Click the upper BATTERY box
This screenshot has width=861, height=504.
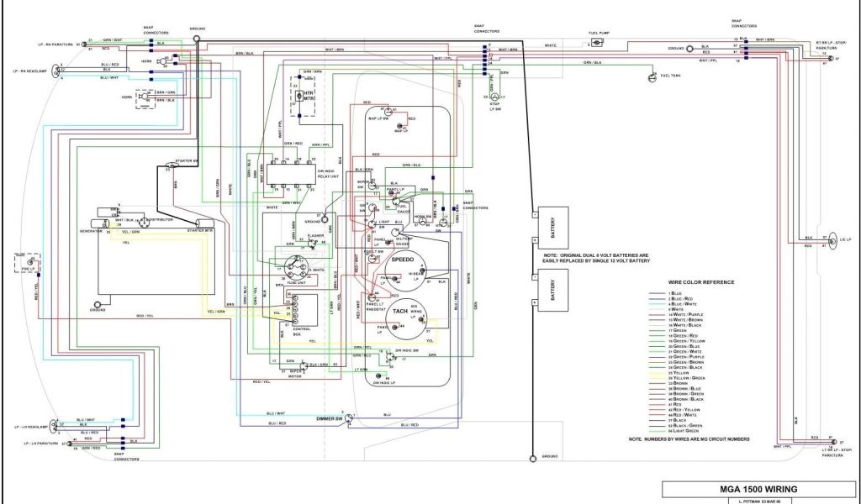553,227
